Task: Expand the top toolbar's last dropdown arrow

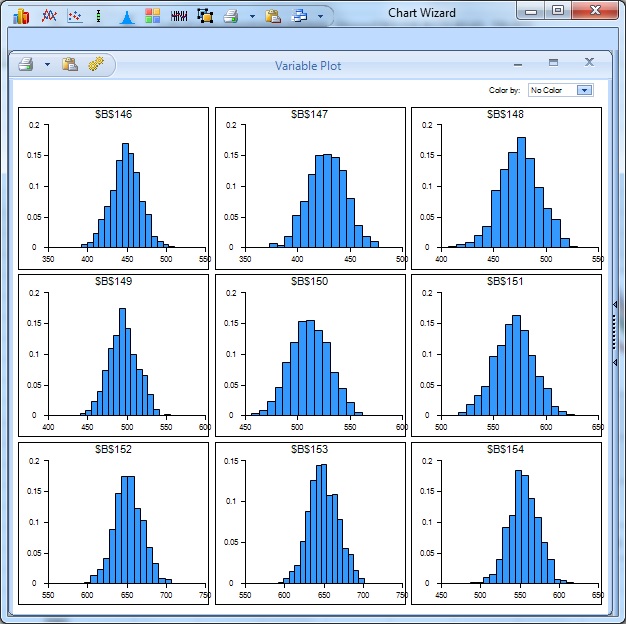Action: tap(320, 17)
